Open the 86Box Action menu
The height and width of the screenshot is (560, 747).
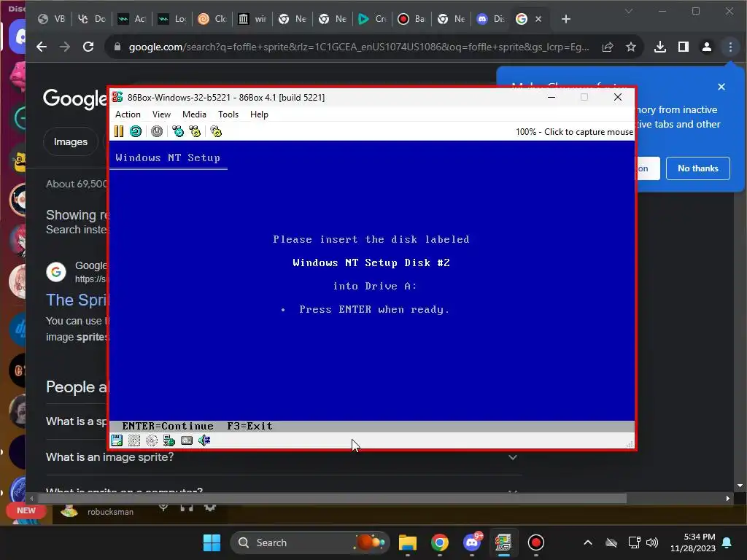pos(128,114)
